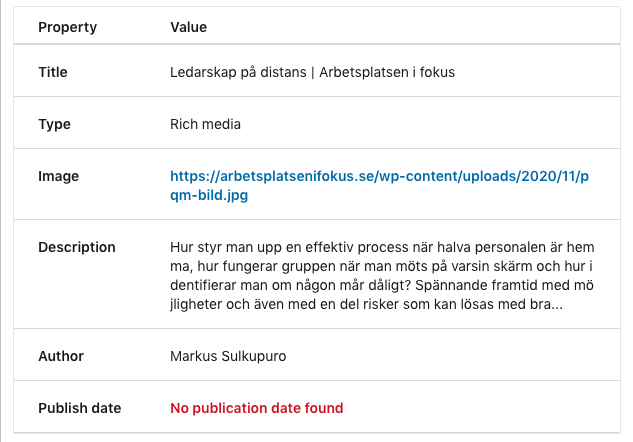Click the red 'No publication date found' message
Screen dimensions: 633x442
pyautogui.click(x=257, y=408)
